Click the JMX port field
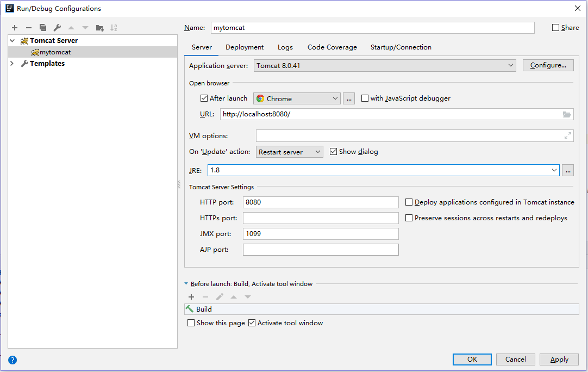 click(x=321, y=234)
